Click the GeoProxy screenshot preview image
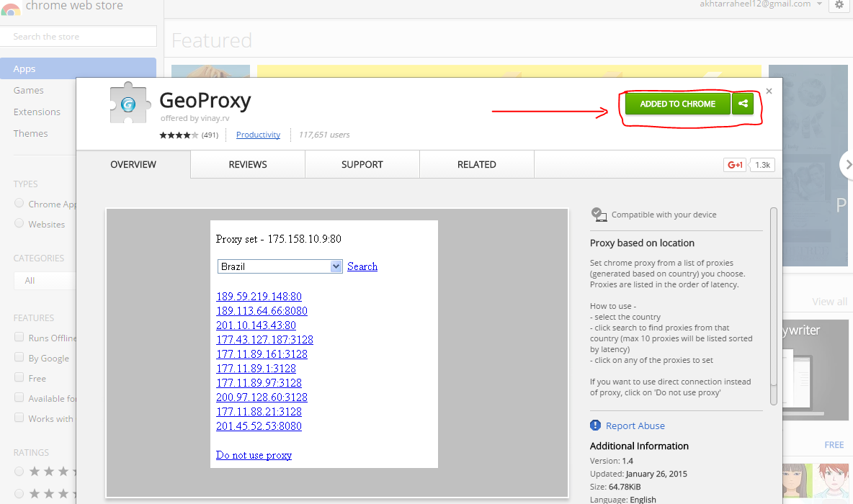This screenshot has width=853, height=504. point(337,353)
